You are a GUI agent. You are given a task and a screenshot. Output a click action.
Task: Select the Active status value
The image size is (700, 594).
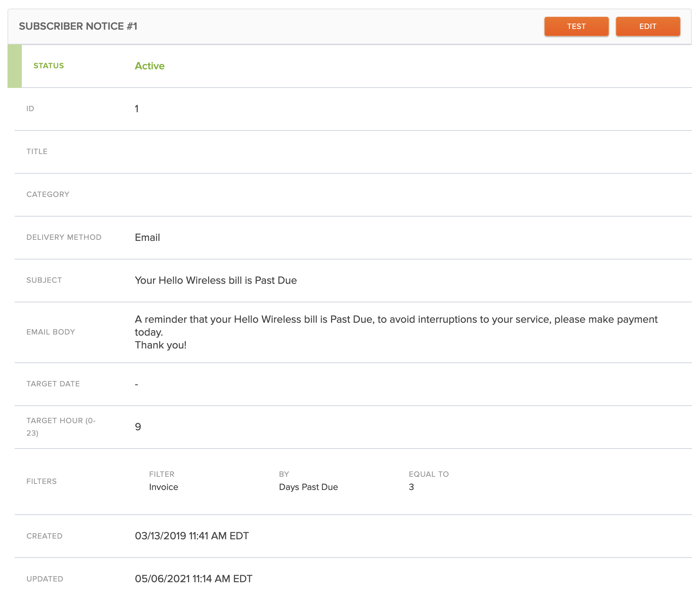(149, 66)
